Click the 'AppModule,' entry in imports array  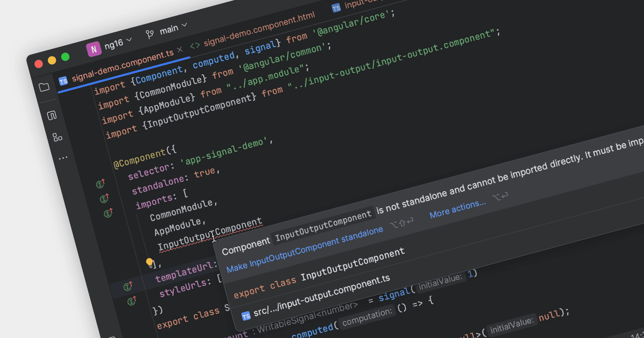(180, 226)
